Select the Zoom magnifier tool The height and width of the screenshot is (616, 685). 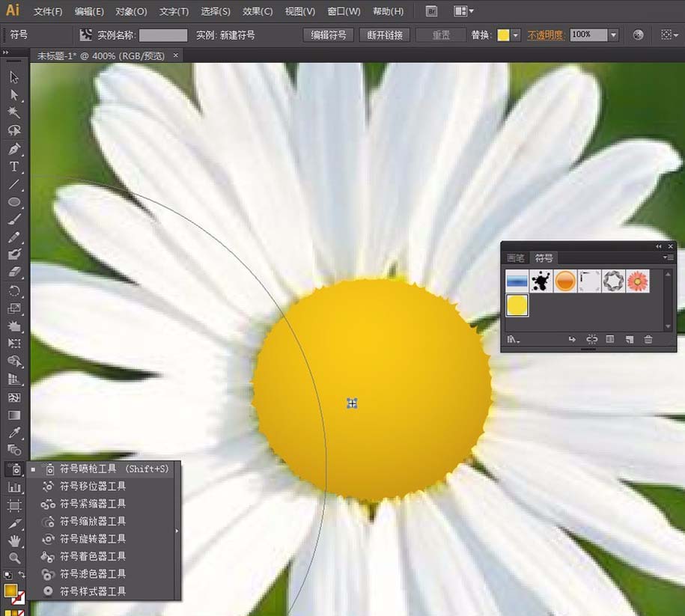pyautogui.click(x=14, y=558)
